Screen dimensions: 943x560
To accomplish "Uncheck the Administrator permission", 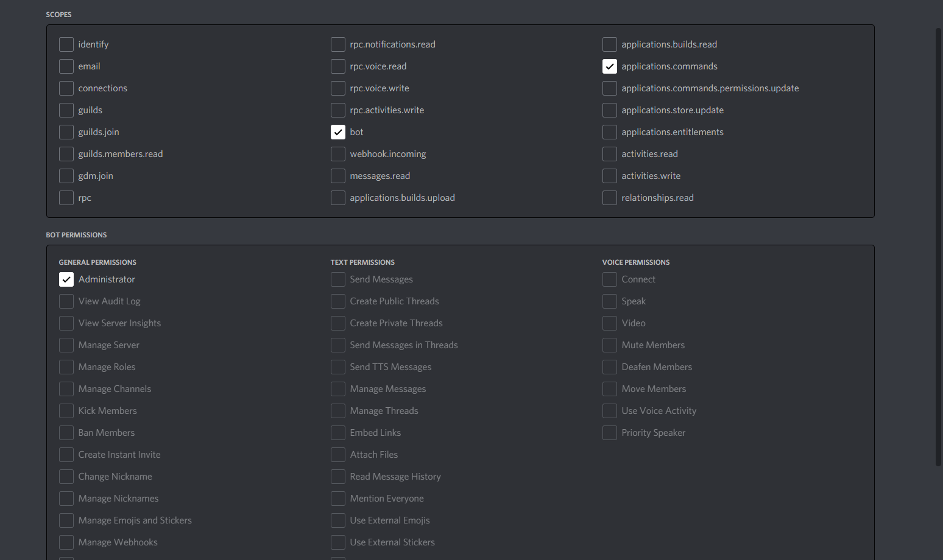I will tap(66, 279).
